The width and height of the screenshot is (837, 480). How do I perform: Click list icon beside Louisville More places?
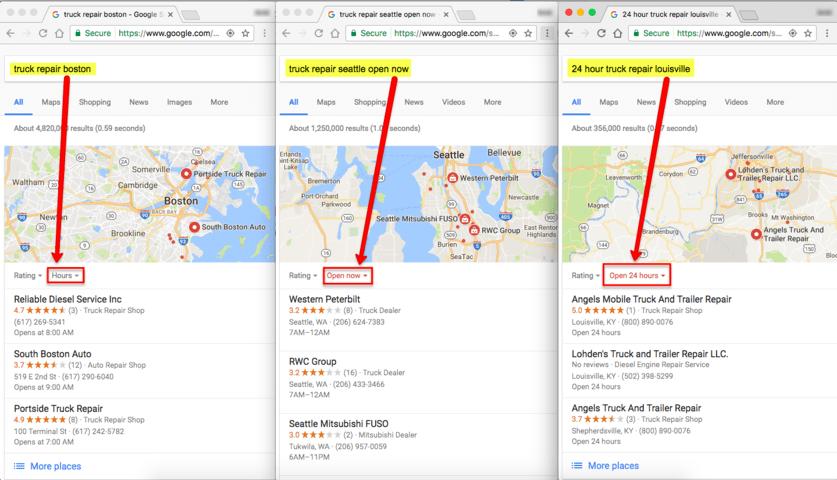[577, 466]
